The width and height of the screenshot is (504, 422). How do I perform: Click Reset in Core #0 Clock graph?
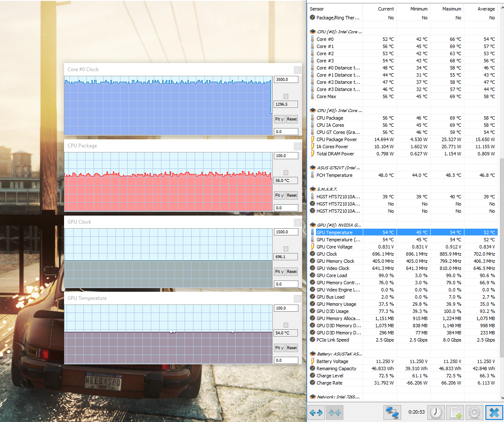[292, 119]
